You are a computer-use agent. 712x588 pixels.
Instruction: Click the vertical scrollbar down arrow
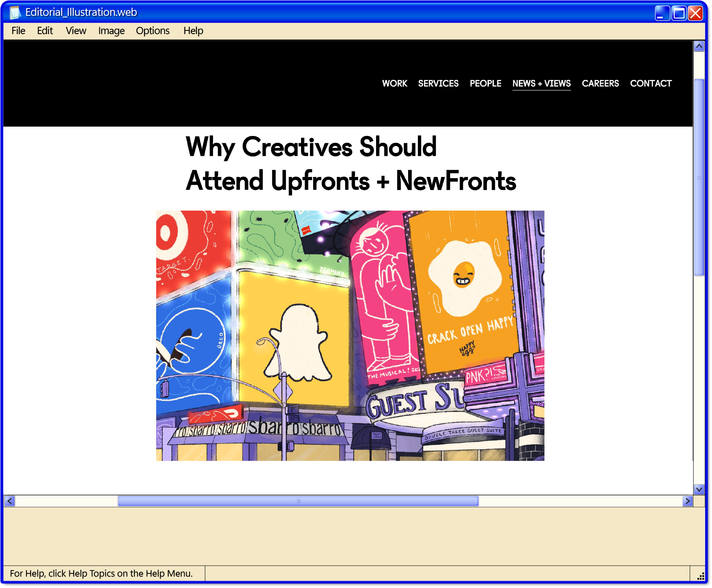tap(699, 489)
